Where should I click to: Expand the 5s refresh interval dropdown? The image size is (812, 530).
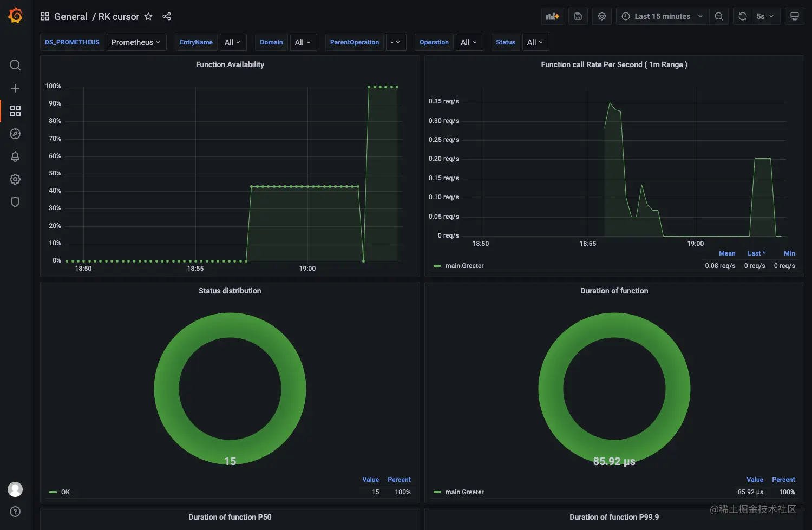(x=765, y=16)
